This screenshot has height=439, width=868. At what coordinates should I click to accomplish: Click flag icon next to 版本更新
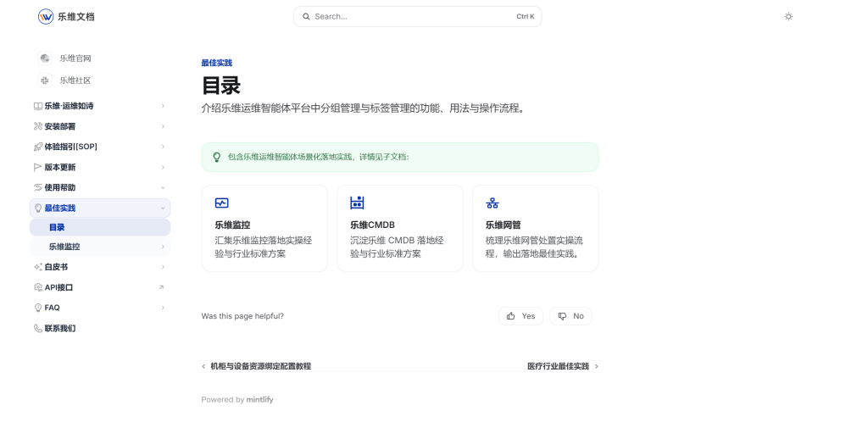(x=38, y=167)
